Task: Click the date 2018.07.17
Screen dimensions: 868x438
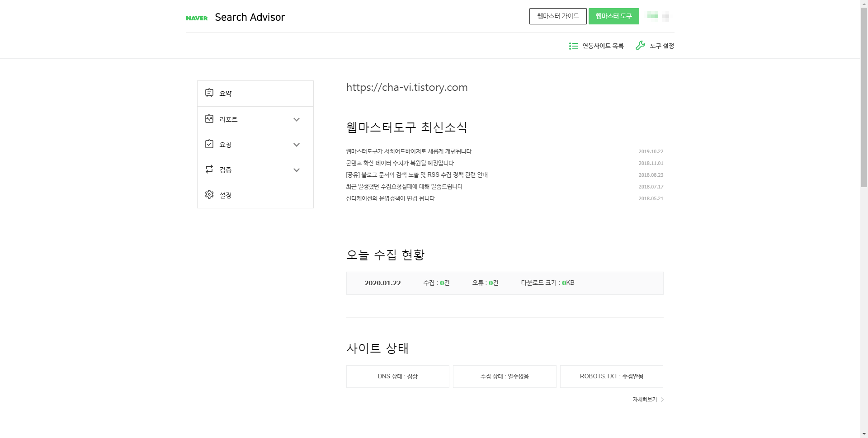Action: [651, 187]
